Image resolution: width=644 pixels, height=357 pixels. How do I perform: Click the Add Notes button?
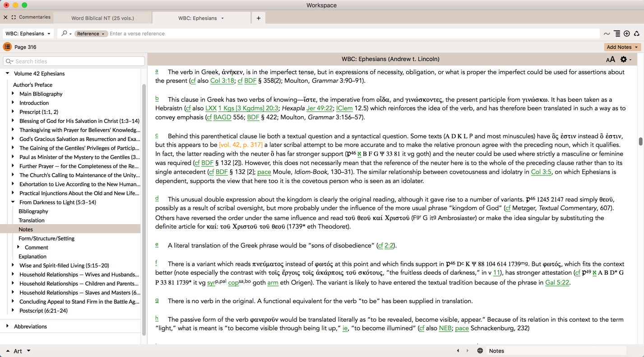pos(622,47)
